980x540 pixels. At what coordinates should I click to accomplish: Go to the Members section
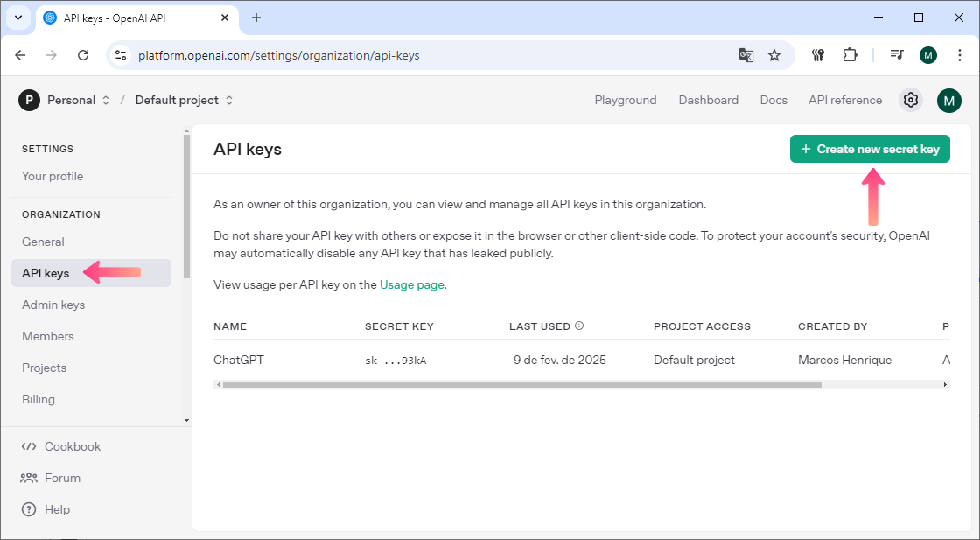click(x=47, y=336)
